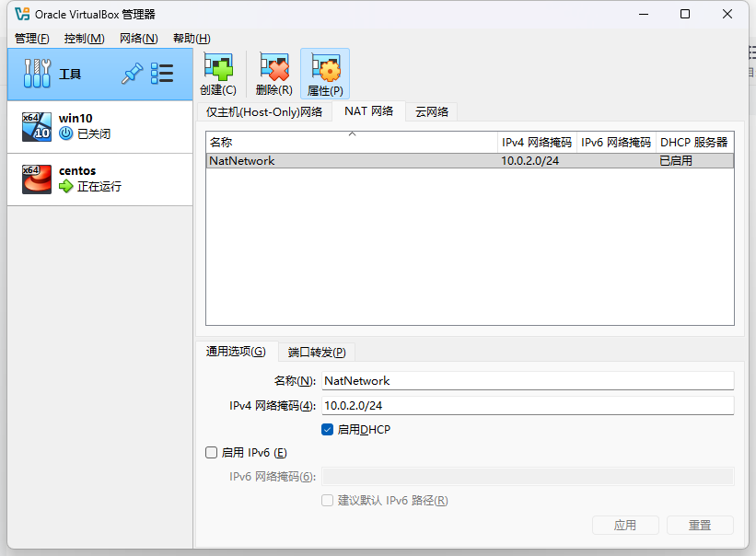Click the 工具 label in sidebar
Screen dimensions: 756x556
(x=70, y=74)
